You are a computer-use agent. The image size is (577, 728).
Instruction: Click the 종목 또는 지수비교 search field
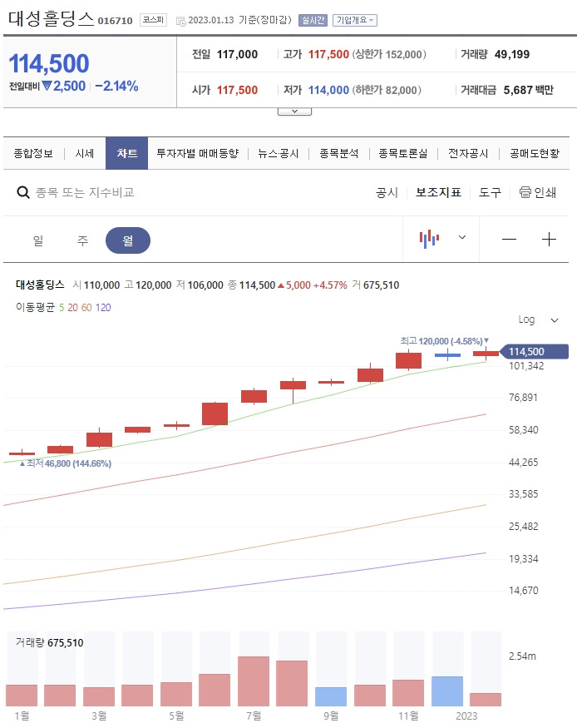click(x=85, y=192)
